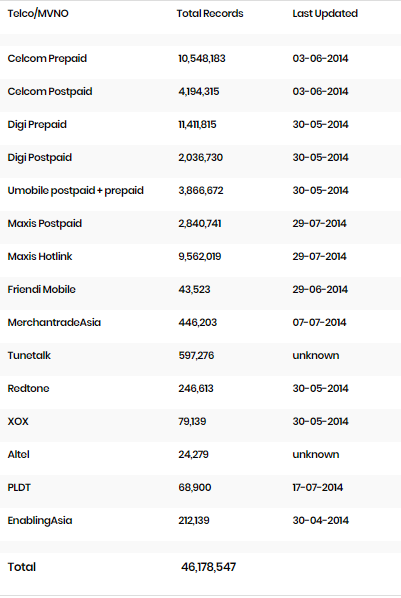Click the total value 46,178,547
The height and width of the screenshot is (598, 401).
(x=209, y=567)
